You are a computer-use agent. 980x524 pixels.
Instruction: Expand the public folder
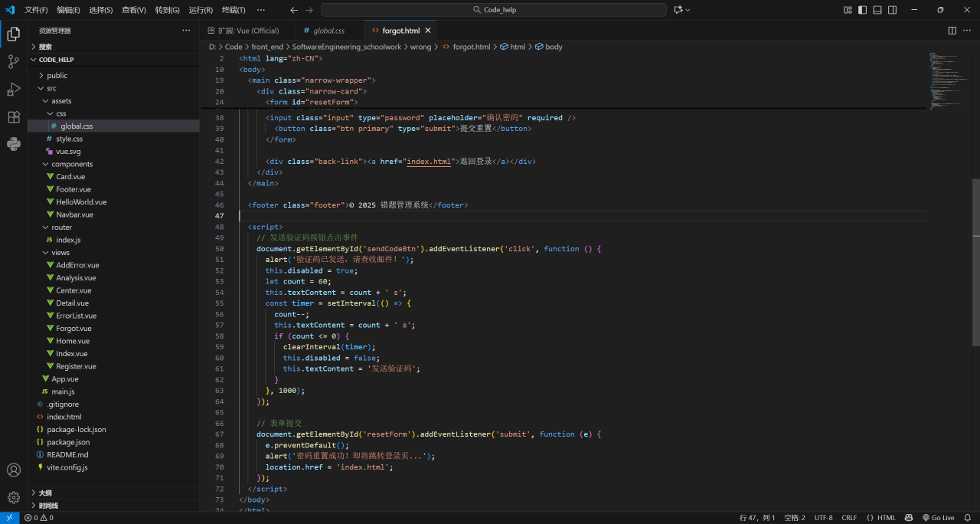(113, 75)
